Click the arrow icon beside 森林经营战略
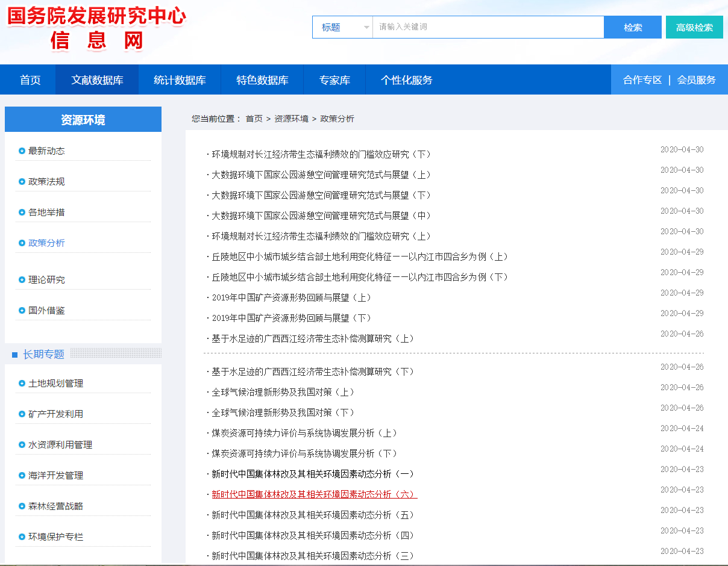The width and height of the screenshot is (728, 566). pyautogui.click(x=22, y=506)
